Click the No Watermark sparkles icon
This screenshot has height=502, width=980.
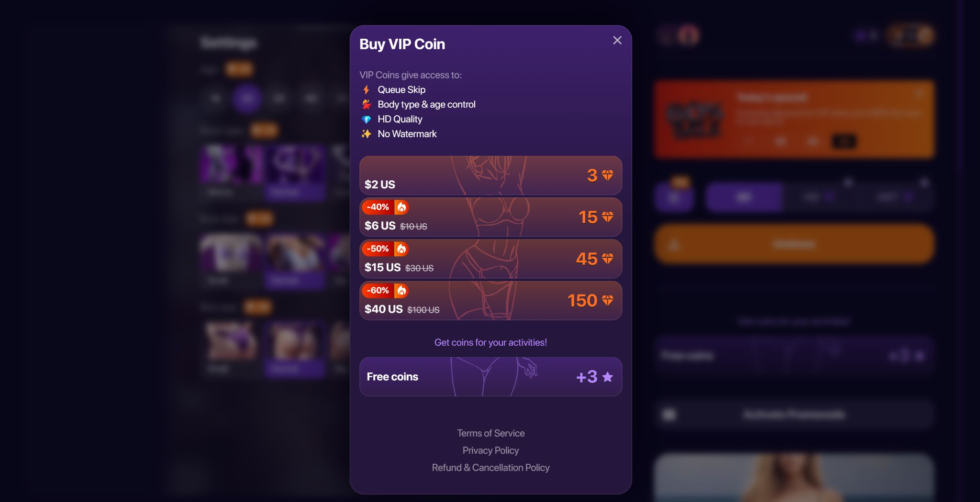tap(366, 134)
